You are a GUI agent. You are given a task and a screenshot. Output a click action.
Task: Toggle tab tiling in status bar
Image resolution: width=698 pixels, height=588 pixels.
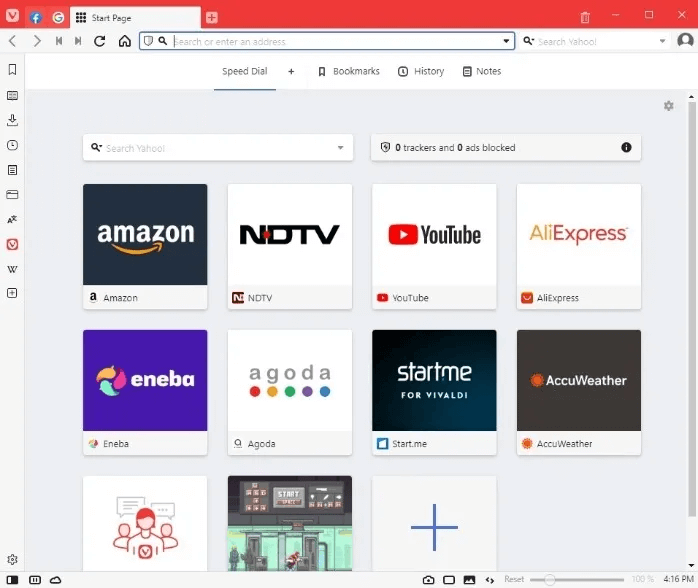pos(35,580)
